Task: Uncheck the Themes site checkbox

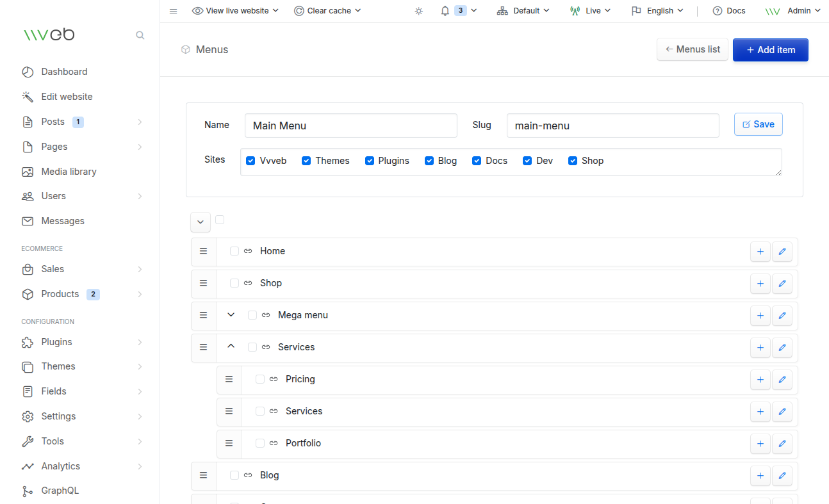Action: coord(306,161)
